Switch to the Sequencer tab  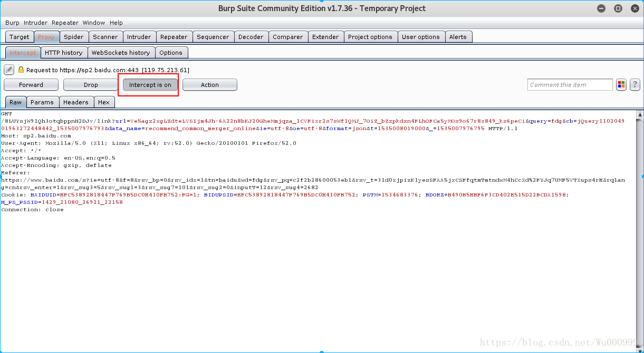[x=213, y=37]
